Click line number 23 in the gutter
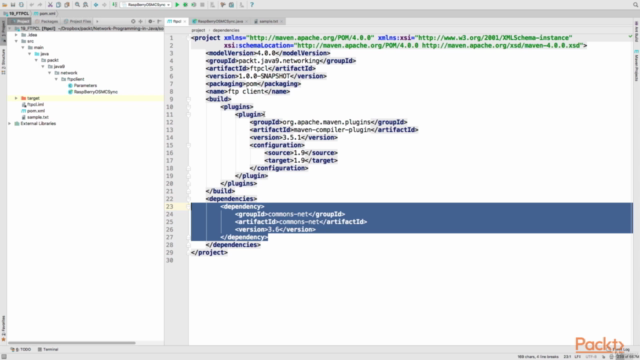The image size is (640, 360). [169, 207]
